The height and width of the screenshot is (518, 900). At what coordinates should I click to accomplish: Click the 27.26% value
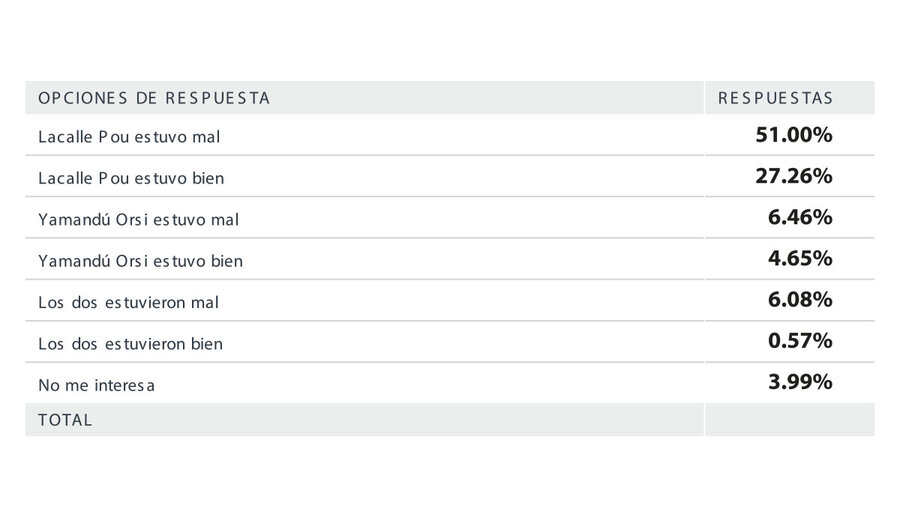794,176
